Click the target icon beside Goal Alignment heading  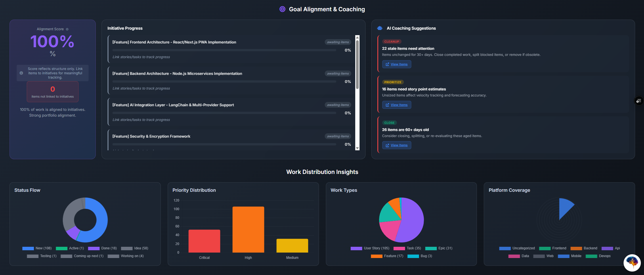point(282,9)
